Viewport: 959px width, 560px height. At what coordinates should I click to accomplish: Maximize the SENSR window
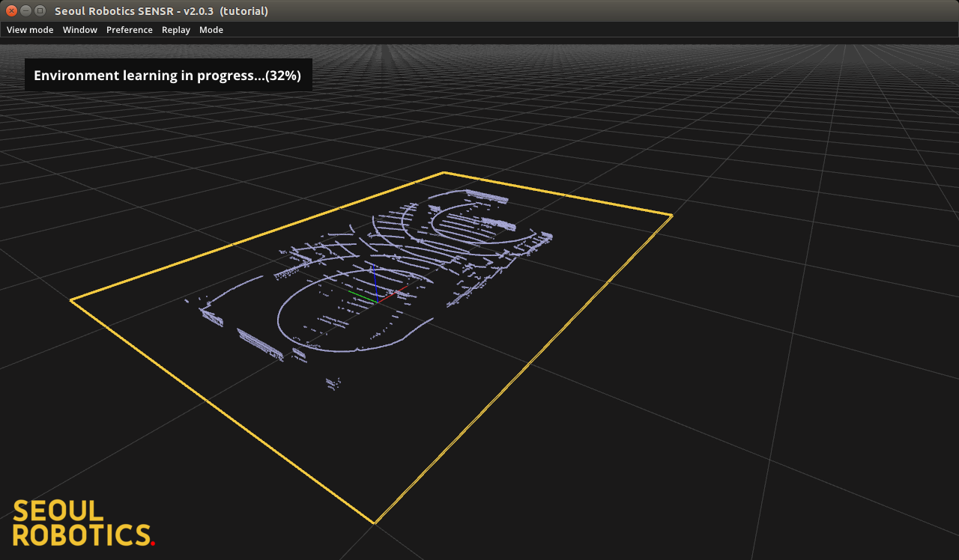coord(40,10)
